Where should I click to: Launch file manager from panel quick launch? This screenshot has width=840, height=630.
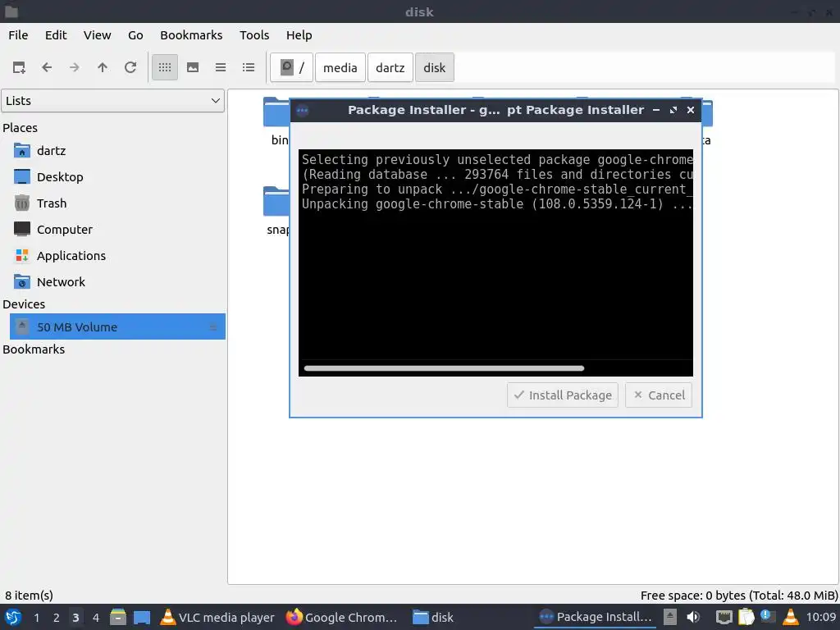[x=118, y=617]
